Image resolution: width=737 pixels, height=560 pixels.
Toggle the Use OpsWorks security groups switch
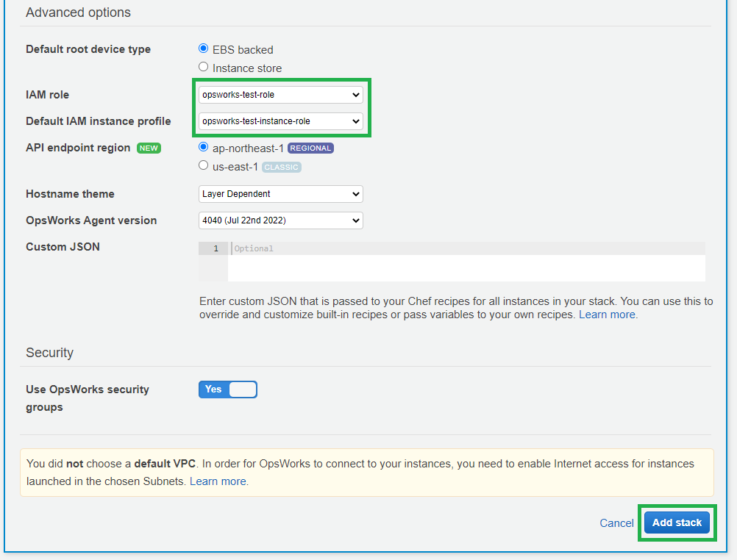point(227,390)
